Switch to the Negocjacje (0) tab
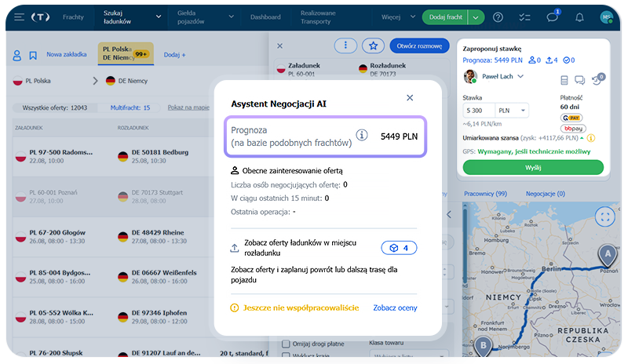 (x=546, y=194)
